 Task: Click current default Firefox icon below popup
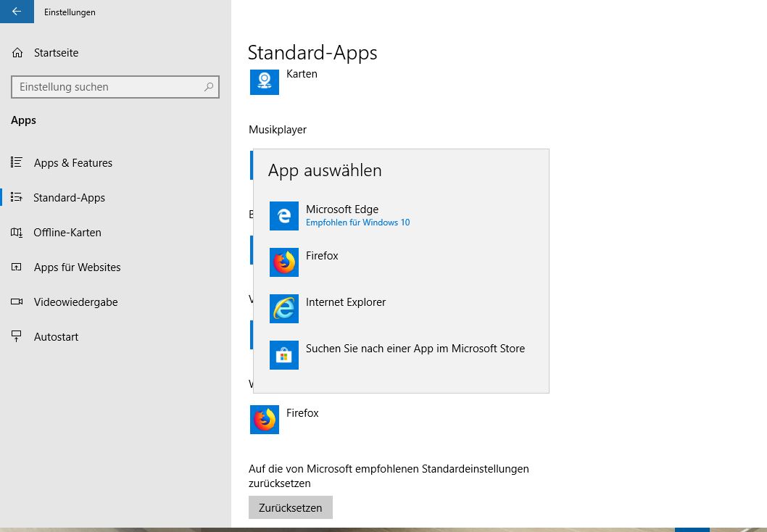(264, 420)
